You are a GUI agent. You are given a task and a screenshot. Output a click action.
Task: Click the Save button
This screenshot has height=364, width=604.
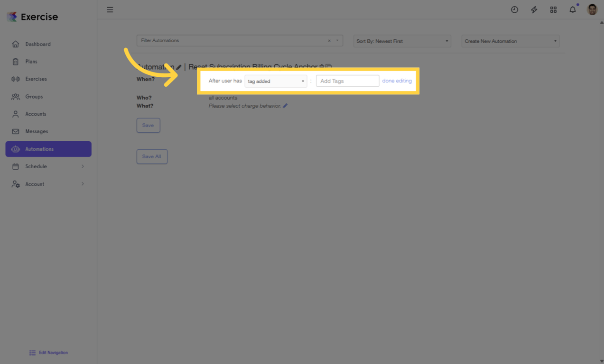(148, 125)
